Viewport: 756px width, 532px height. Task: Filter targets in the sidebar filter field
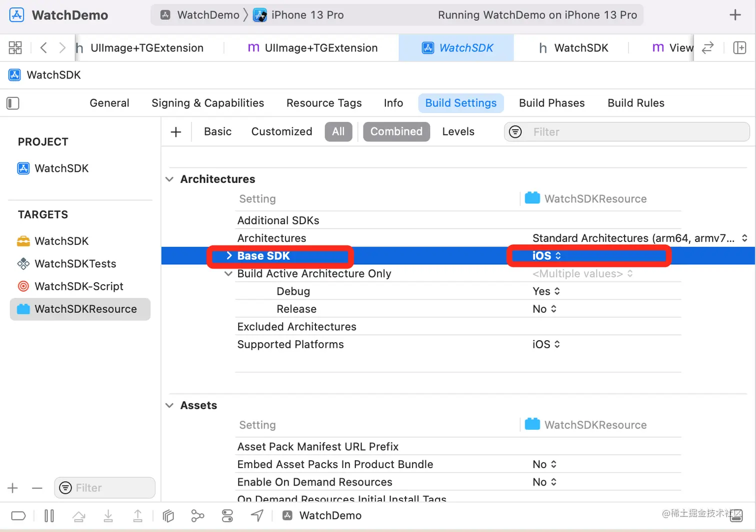tap(105, 488)
